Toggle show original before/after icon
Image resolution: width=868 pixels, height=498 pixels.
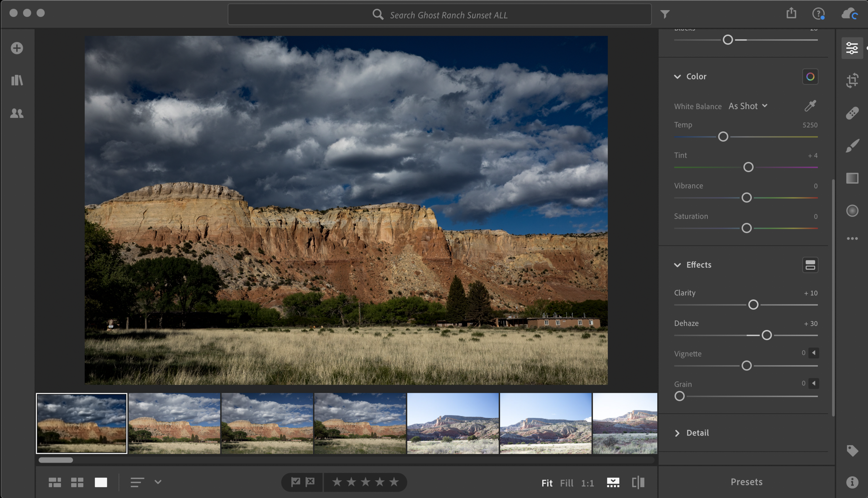638,482
